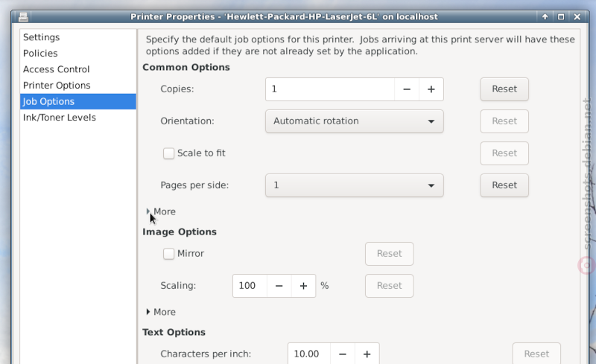Decrease Scaling percentage with minus button

(x=279, y=286)
